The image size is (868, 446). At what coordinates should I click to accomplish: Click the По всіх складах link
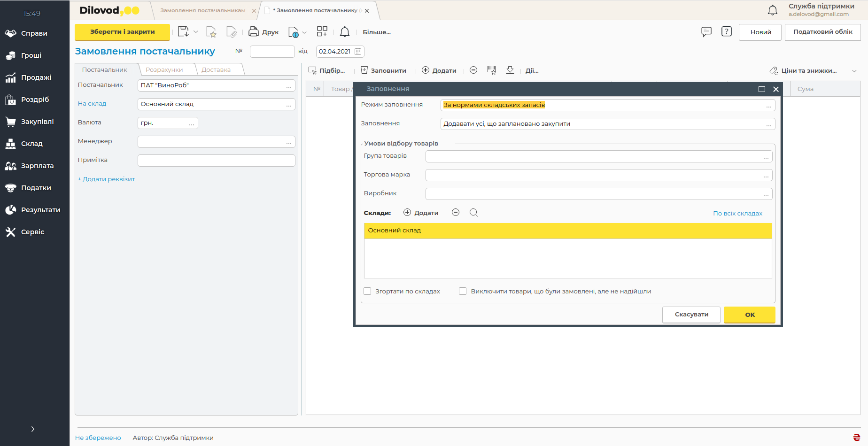point(737,213)
